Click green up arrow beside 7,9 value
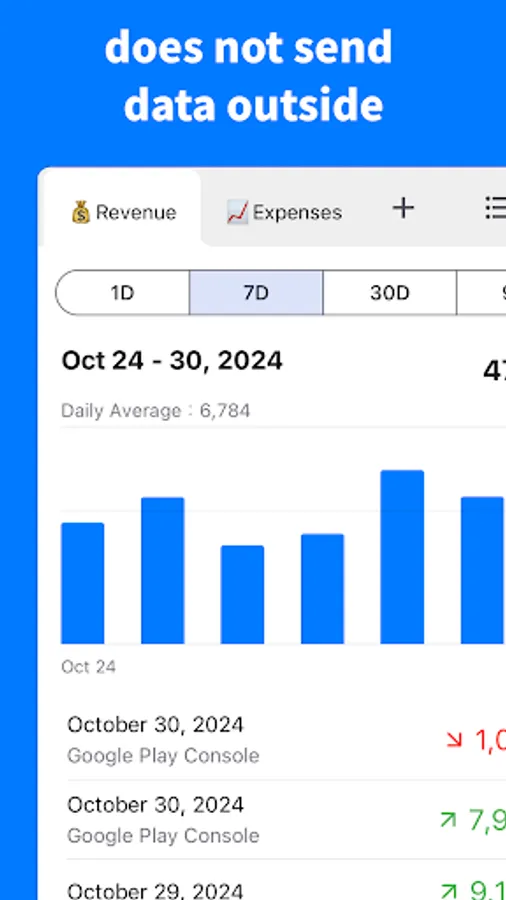Viewport: 506px width, 900px height. click(x=449, y=820)
